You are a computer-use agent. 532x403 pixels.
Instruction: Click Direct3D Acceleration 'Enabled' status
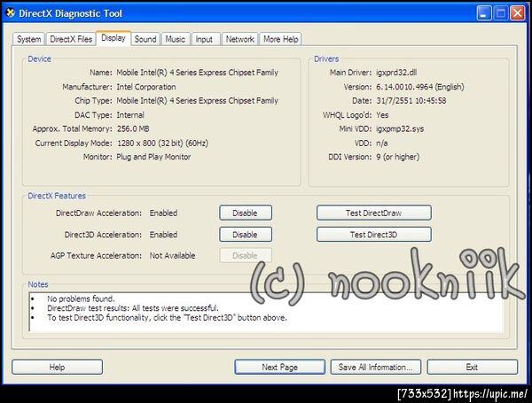tap(163, 234)
